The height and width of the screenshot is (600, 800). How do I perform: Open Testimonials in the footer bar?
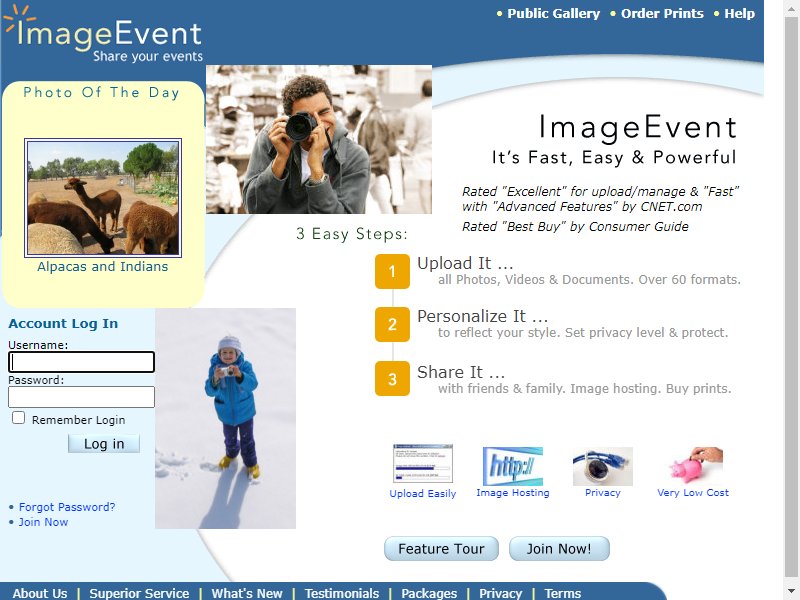click(342, 593)
